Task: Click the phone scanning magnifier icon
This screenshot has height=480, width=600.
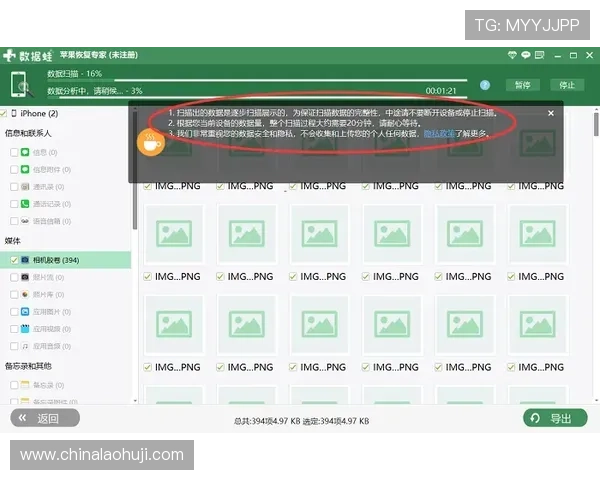Action: pyautogui.click(x=21, y=85)
